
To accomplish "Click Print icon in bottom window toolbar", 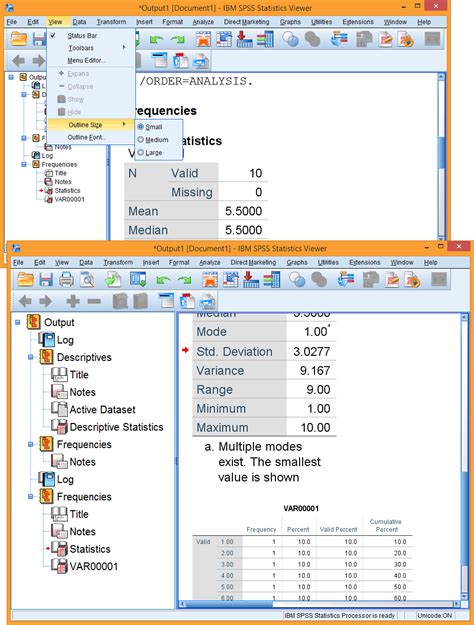I will [66, 279].
